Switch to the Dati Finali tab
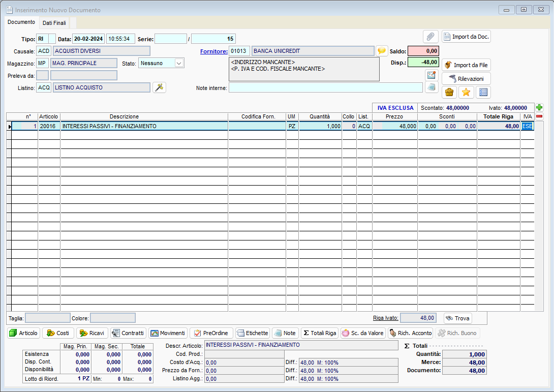Viewport: 554px width, 392px height. tap(54, 23)
